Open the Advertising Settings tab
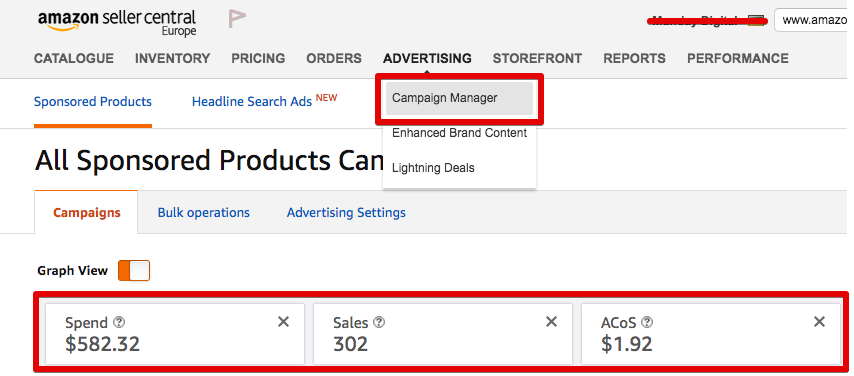 (346, 213)
